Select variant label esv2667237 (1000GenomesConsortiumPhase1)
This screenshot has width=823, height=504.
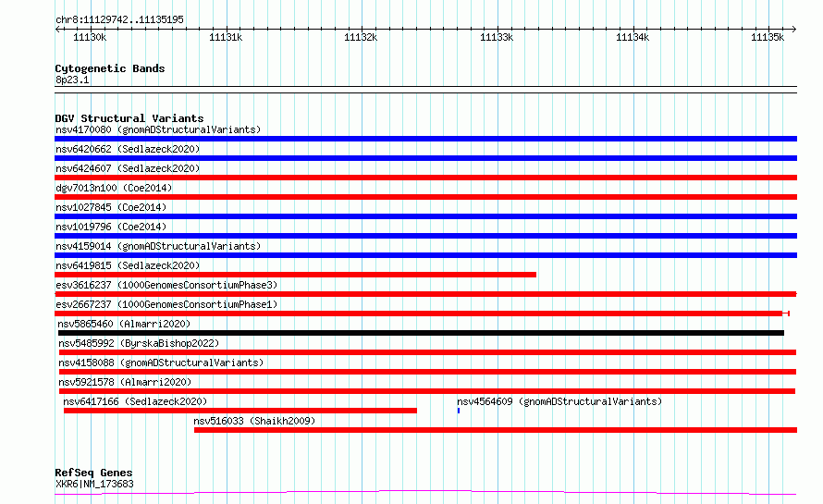[166, 304]
